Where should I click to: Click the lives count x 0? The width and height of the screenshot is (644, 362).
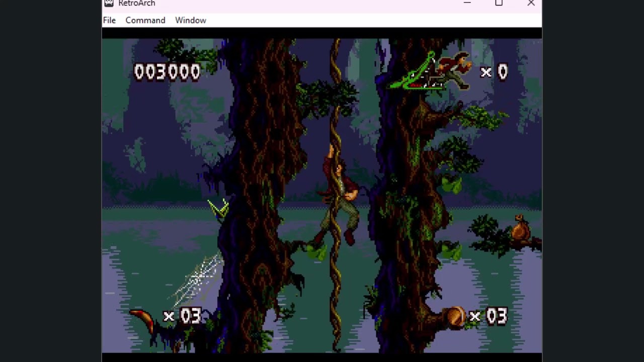pyautogui.click(x=494, y=72)
